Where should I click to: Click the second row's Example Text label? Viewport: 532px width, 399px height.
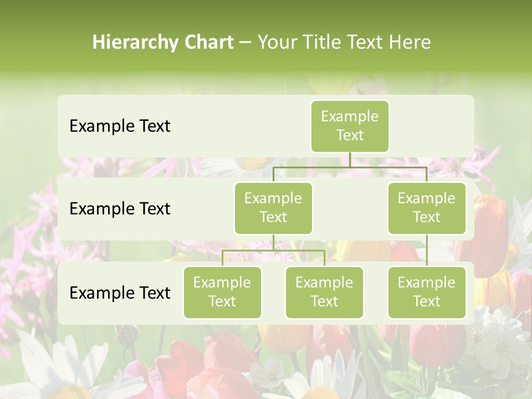[120, 209]
